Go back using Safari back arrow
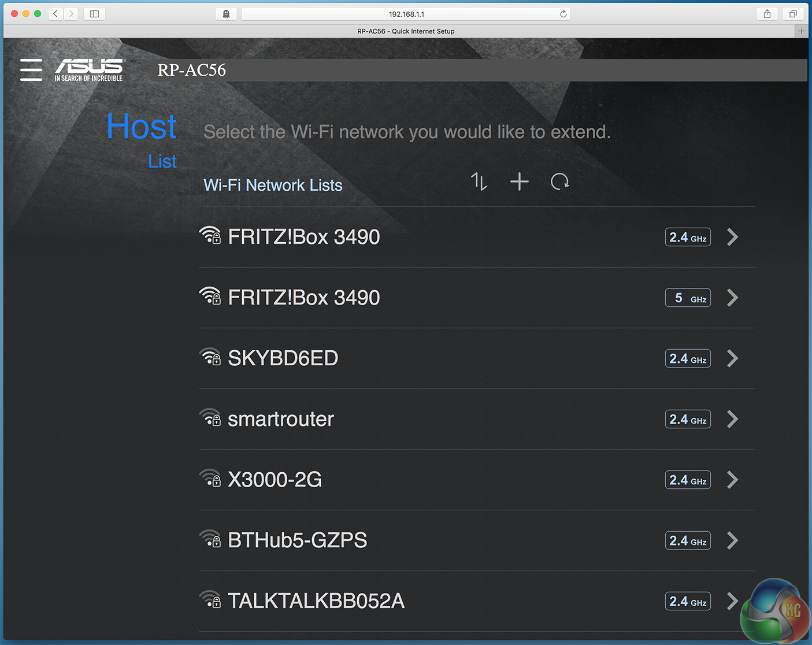The image size is (812, 645). tap(55, 14)
